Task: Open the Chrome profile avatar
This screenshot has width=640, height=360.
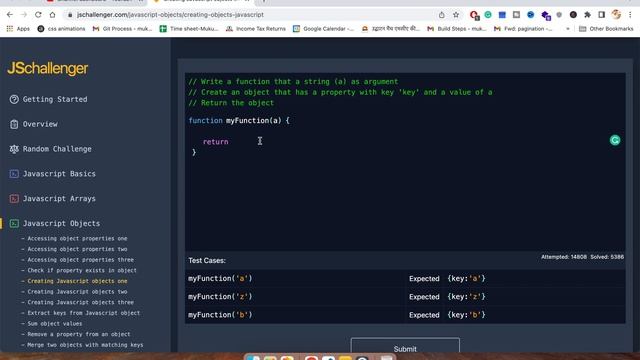Action: pos(616,15)
